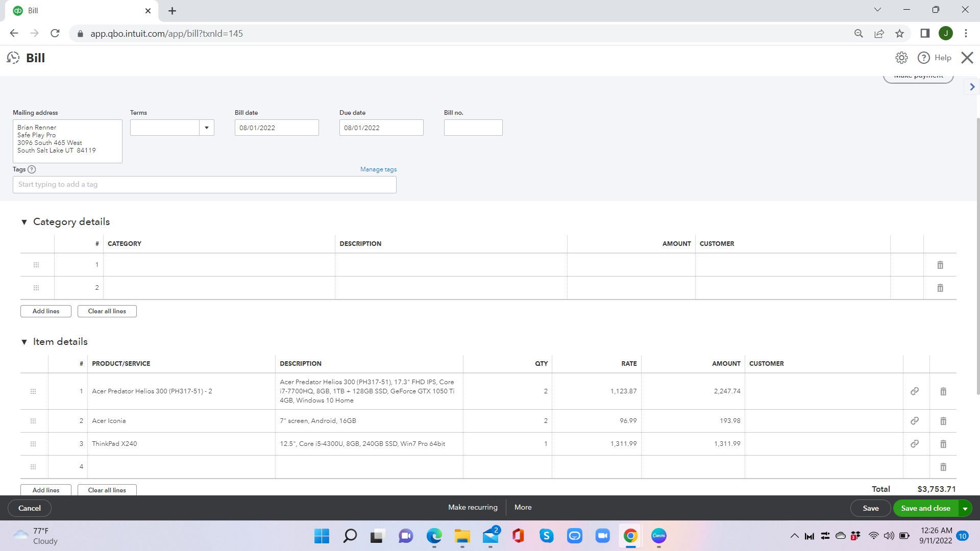This screenshot has width=980, height=551.
Task: Click link icon on Acer Predator Helios row
Action: (x=914, y=391)
